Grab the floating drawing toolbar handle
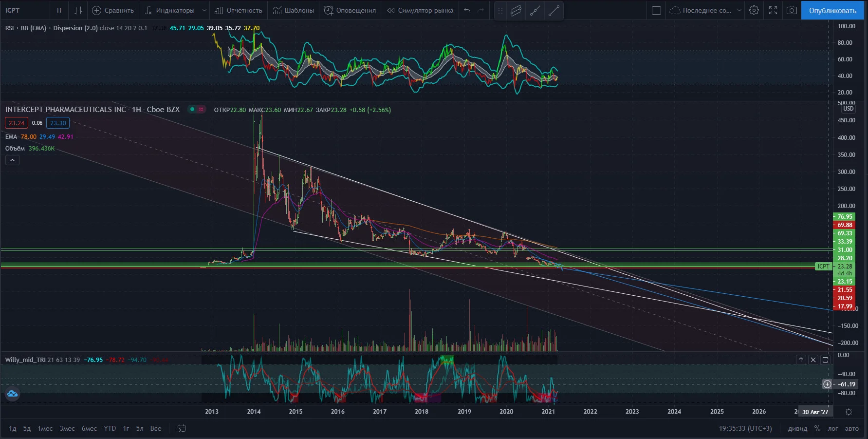The image size is (868, 439). tap(500, 10)
